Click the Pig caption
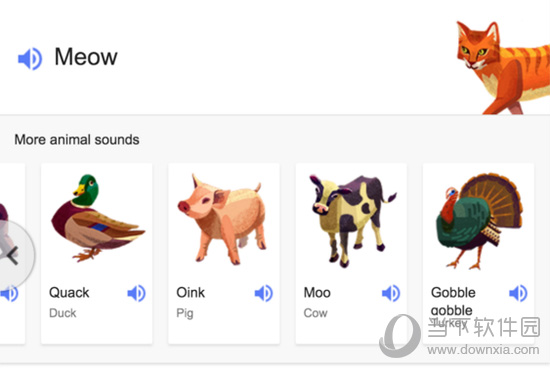The width and height of the screenshot is (550, 368). click(185, 313)
